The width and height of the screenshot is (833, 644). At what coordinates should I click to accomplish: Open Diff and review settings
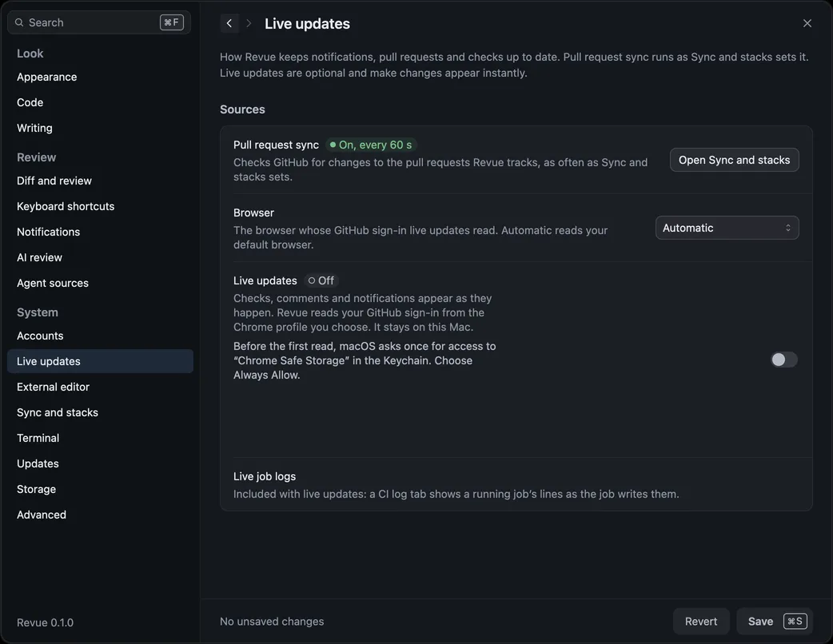(x=100, y=181)
